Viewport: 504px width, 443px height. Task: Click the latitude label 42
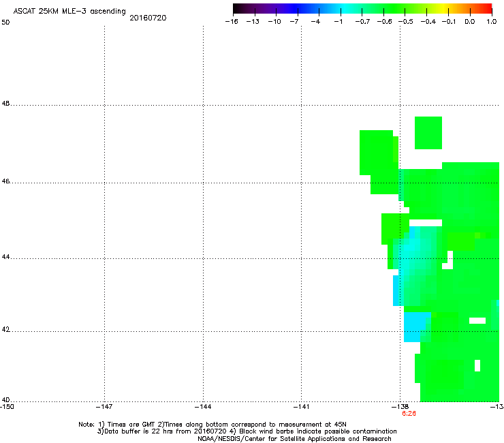(5, 330)
